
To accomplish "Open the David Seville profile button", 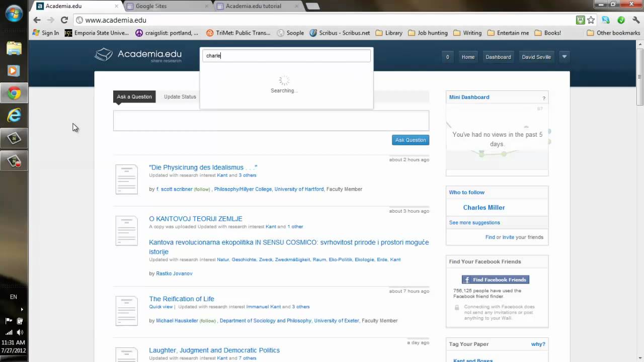I will [x=536, y=57].
